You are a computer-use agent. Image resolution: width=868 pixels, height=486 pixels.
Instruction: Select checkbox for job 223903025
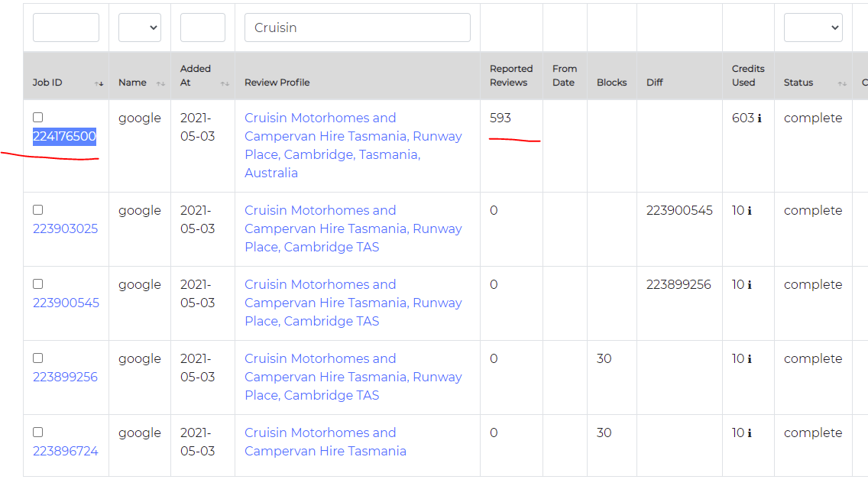(x=37, y=210)
